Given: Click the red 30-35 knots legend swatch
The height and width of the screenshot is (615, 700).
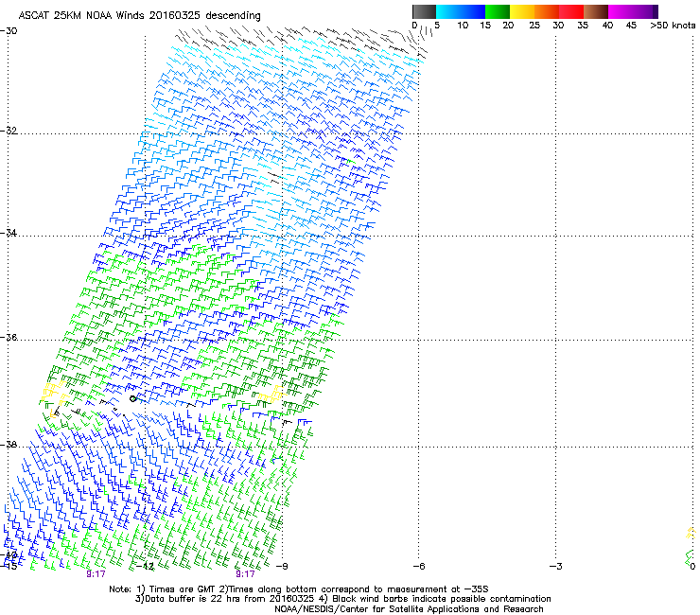Looking at the screenshot, I should coord(571,11).
